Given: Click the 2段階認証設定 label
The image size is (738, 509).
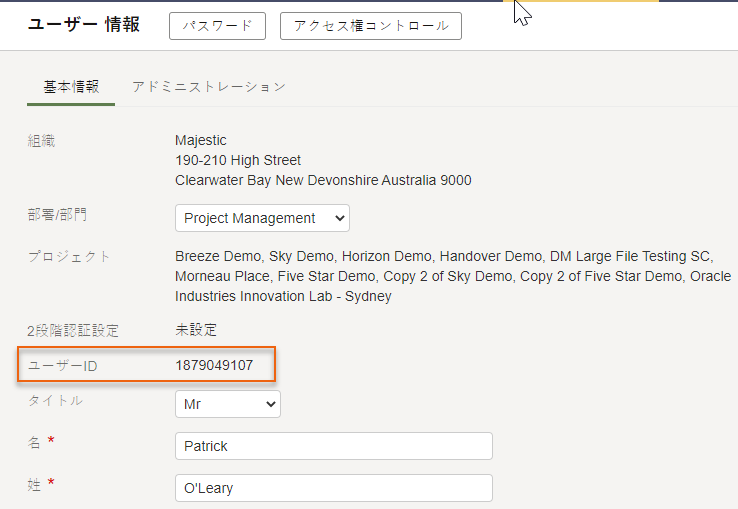Looking at the screenshot, I should 73,331.
